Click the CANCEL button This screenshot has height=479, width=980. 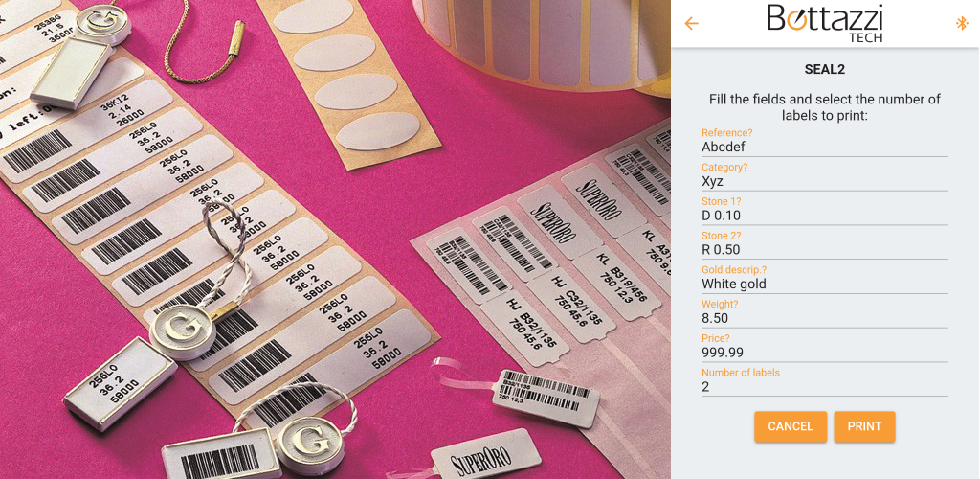click(791, 426)
